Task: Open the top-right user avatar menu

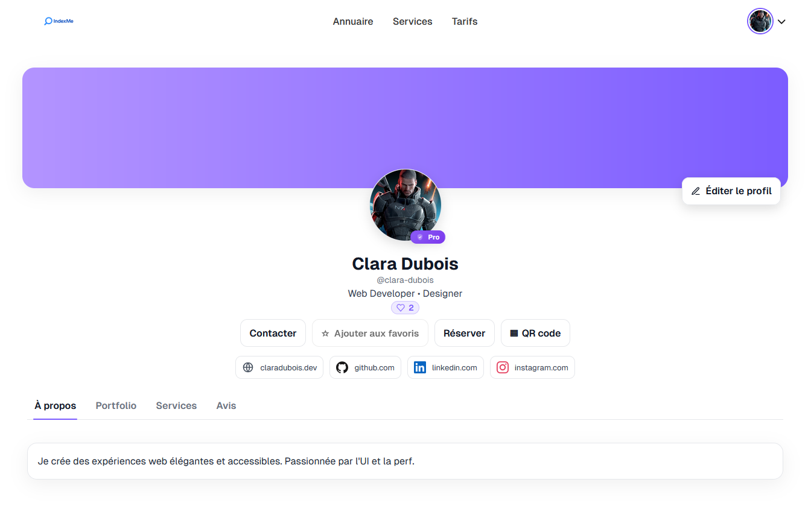Action: pyautogui.click(x=760, y=21)
